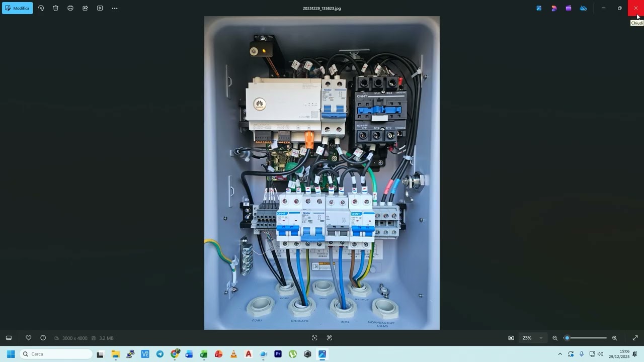Mark photo as favorite with heart icon

point(29,338)
